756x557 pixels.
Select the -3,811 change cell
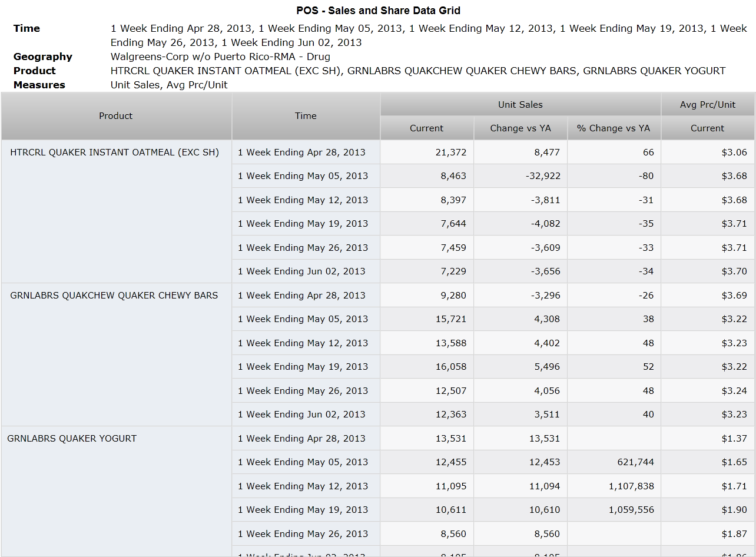(x=520, y=200)
